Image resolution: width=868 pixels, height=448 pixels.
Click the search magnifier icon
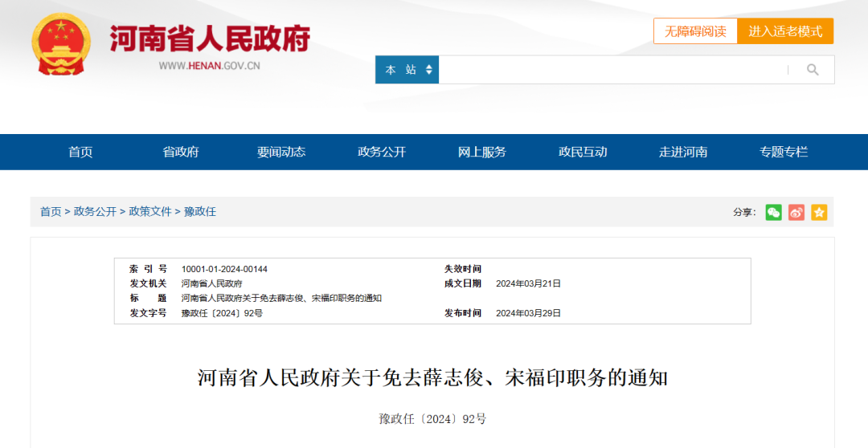813,70
